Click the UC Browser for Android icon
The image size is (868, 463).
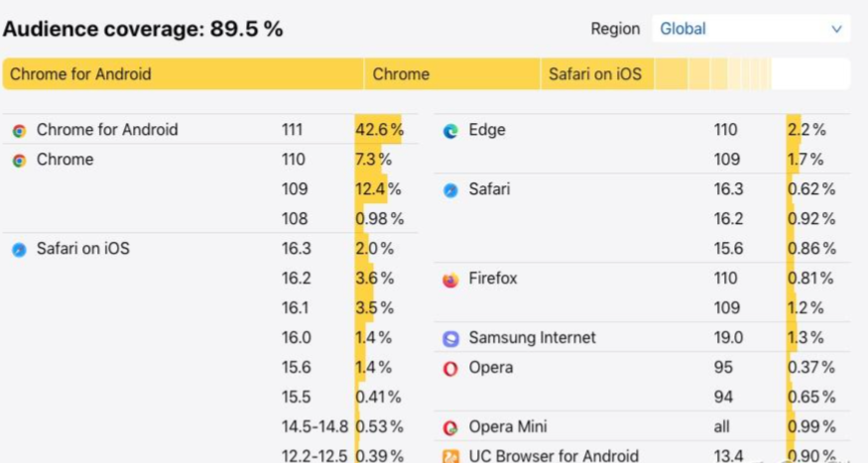click(450, 456)
